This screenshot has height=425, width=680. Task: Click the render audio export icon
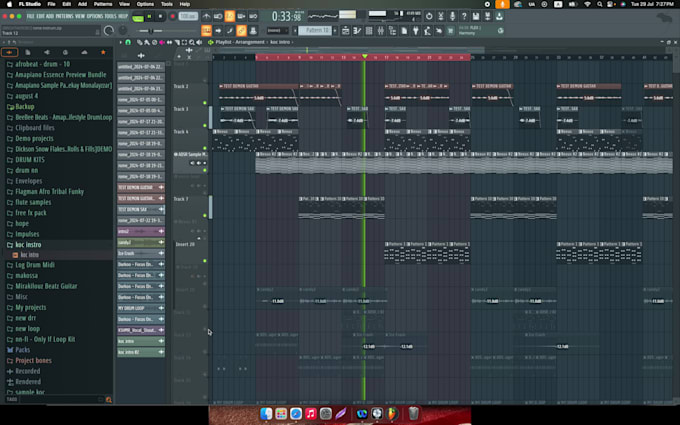tap(487, 16)
